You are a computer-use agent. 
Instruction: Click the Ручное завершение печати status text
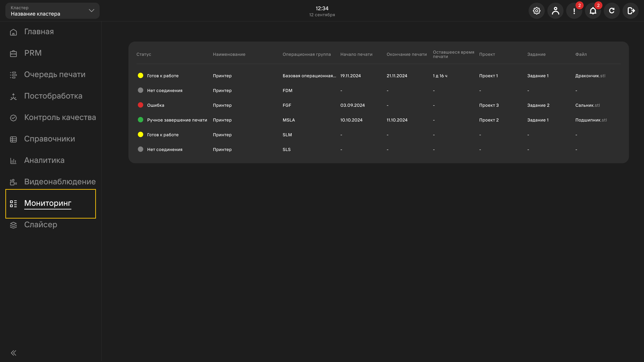pos(177,120)
